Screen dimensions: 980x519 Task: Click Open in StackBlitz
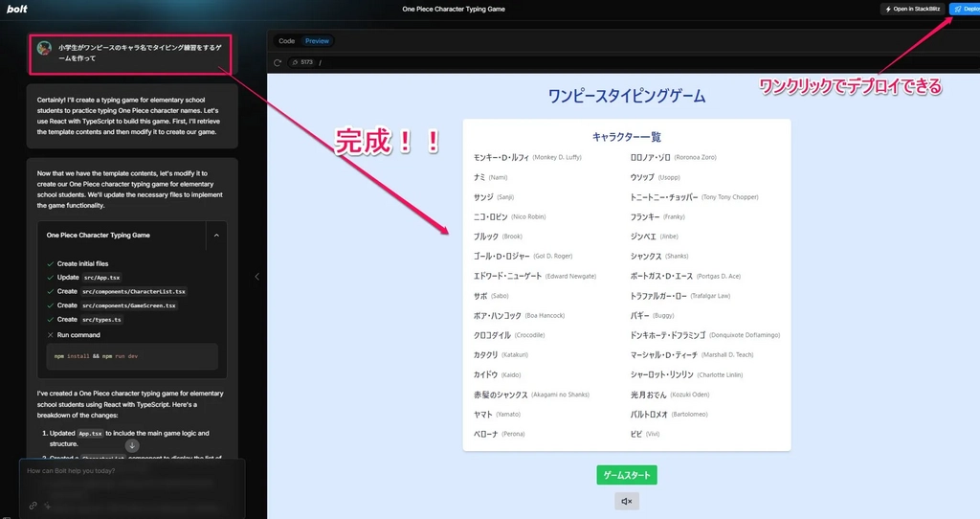pos(912,9)
